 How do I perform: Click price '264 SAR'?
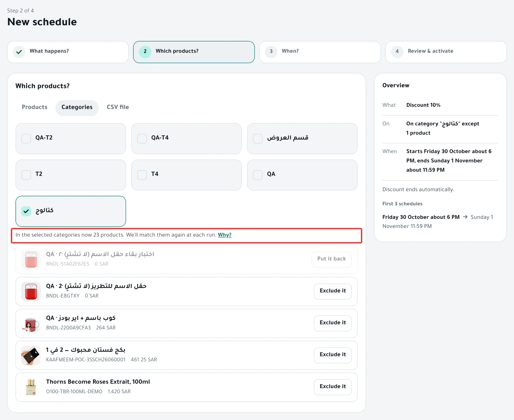click(x=106, y=328)
